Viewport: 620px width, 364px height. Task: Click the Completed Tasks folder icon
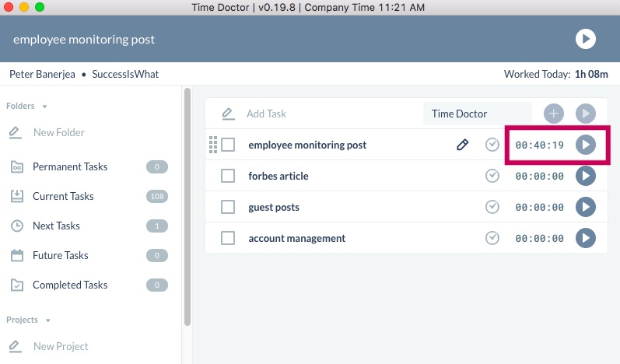[x=17, y=285]
